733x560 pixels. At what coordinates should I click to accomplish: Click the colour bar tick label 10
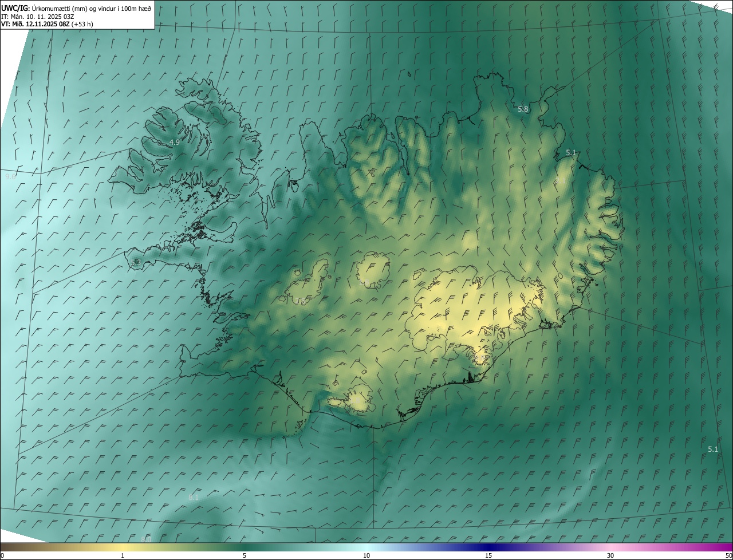tap(366, 555)
